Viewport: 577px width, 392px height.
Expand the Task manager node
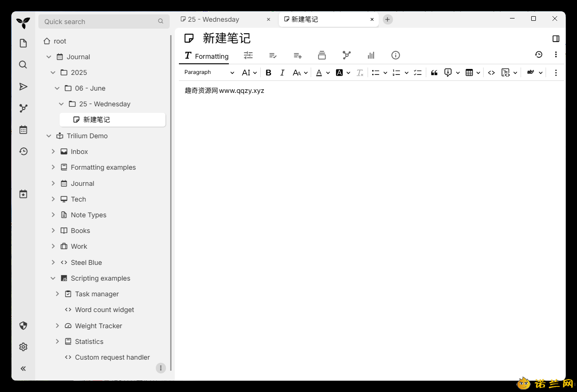(x=57, y=294)
